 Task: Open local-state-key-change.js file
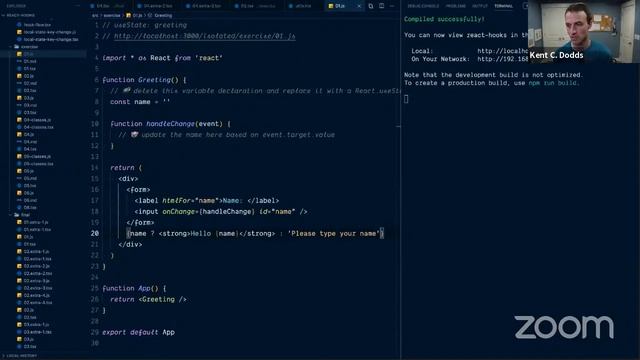tap(49, 32)
